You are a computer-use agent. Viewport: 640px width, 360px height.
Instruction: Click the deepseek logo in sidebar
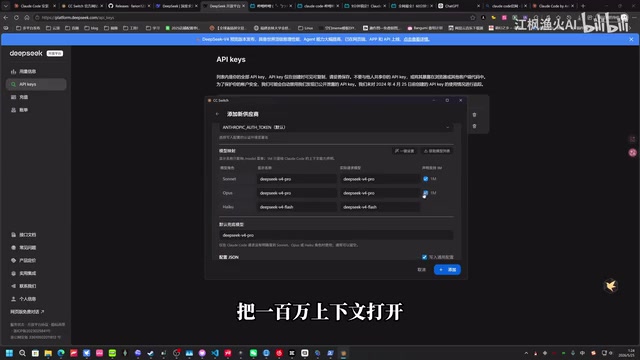[26, 53]
